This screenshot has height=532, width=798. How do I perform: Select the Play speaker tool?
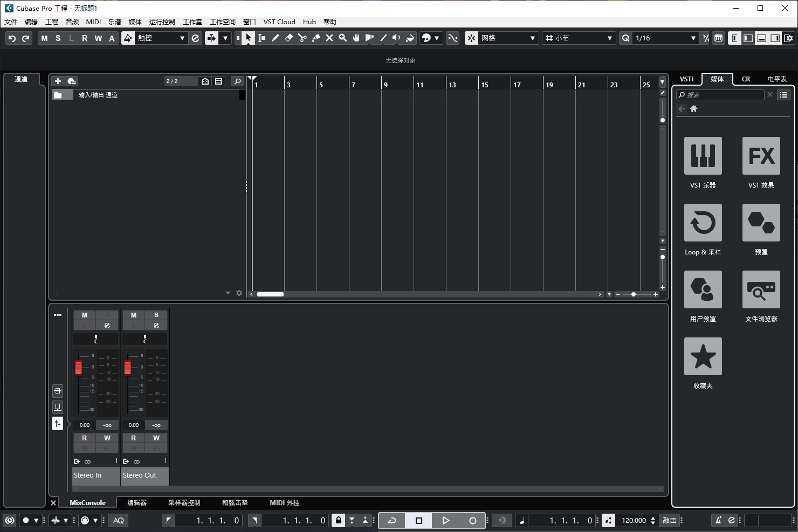[x=396, y=38]
